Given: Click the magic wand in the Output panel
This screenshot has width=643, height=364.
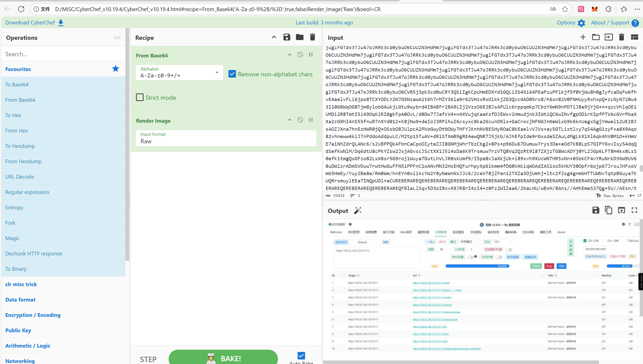Looking at the screenshot, I should (x=358, y=211).
